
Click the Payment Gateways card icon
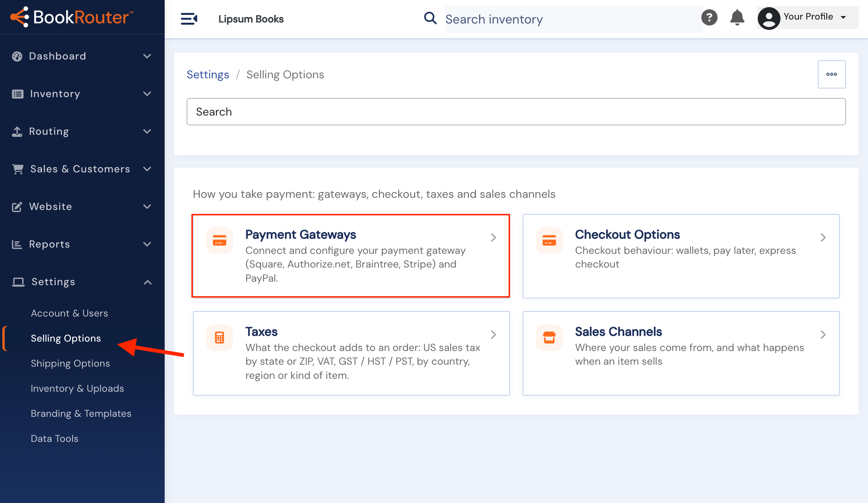click(220, 241)
